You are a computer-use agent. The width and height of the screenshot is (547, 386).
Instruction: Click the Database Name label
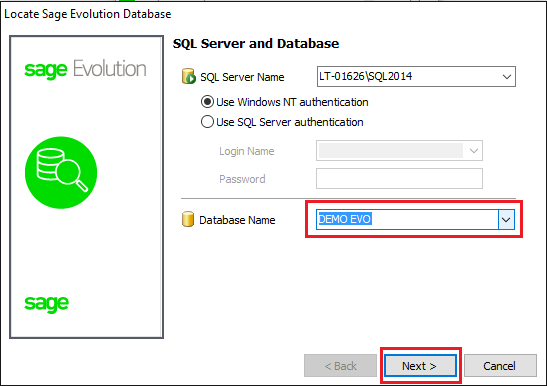coord(237,220)
